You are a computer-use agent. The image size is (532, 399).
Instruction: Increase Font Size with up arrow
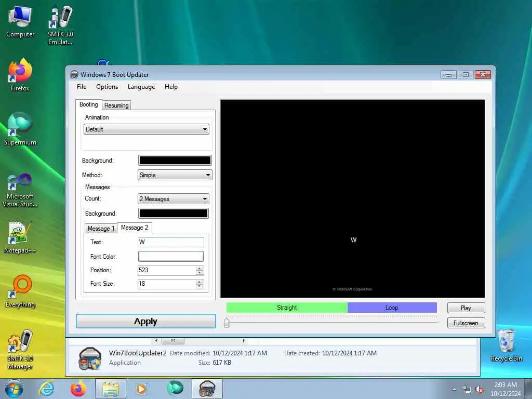click(x=199, y=282)
